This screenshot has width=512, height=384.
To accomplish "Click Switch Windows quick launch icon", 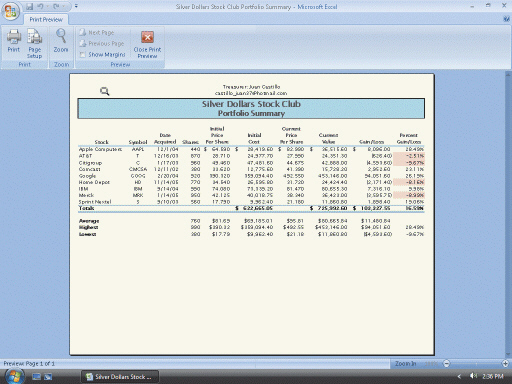I will click(48, 377).
